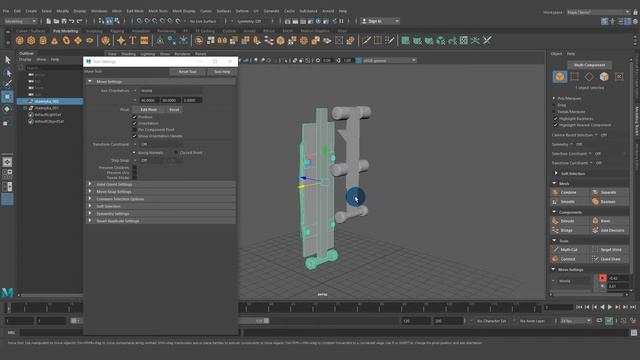Viewport: 640px width, 360px height.
Task: Open the Edit Mesh menu
Action: [x=135, y=11]
